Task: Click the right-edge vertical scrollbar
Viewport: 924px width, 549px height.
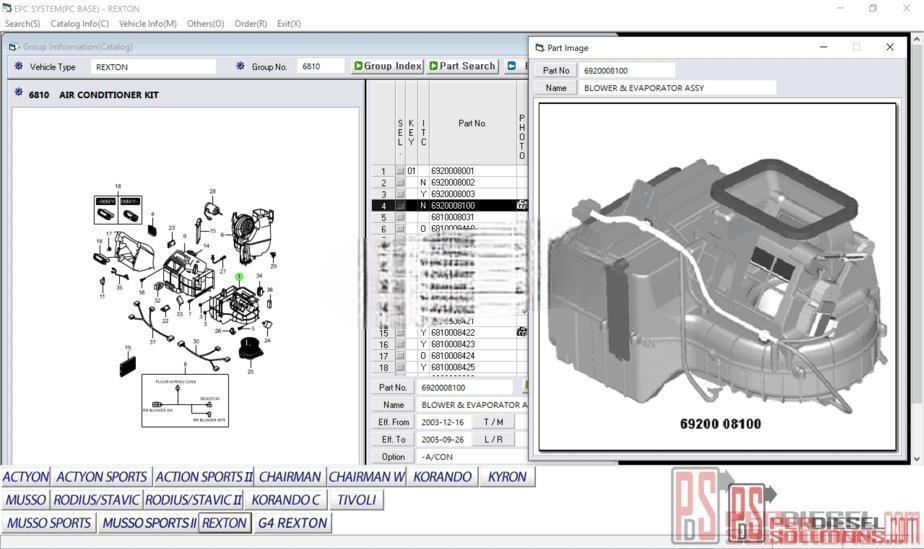Action: click(917, 247)
